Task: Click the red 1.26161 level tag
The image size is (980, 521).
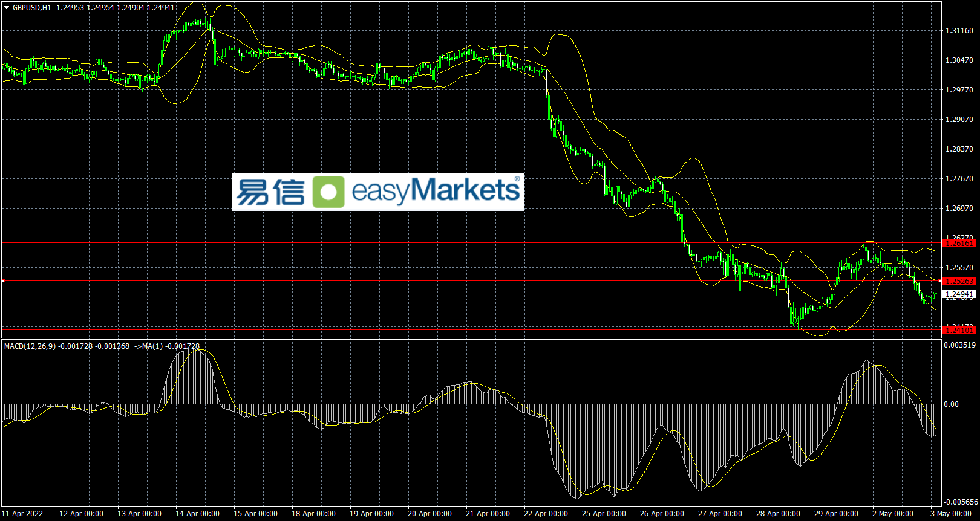Action: point(959,243)
